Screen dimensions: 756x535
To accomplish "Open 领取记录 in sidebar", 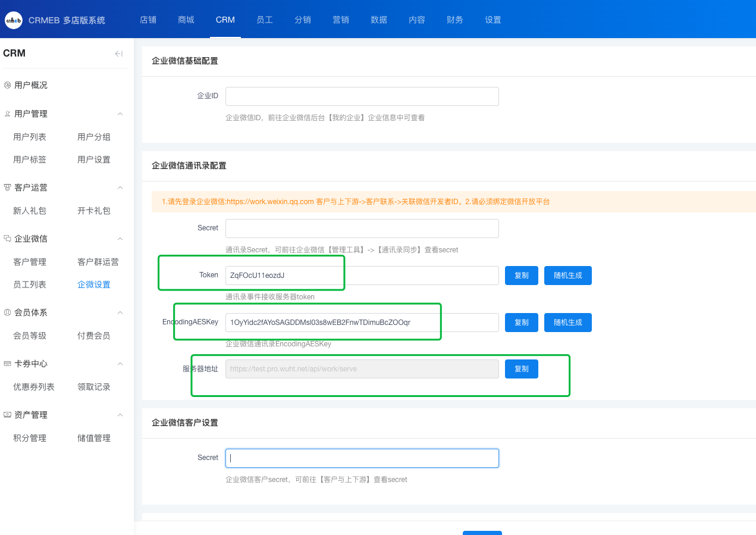I will (94, 387).
